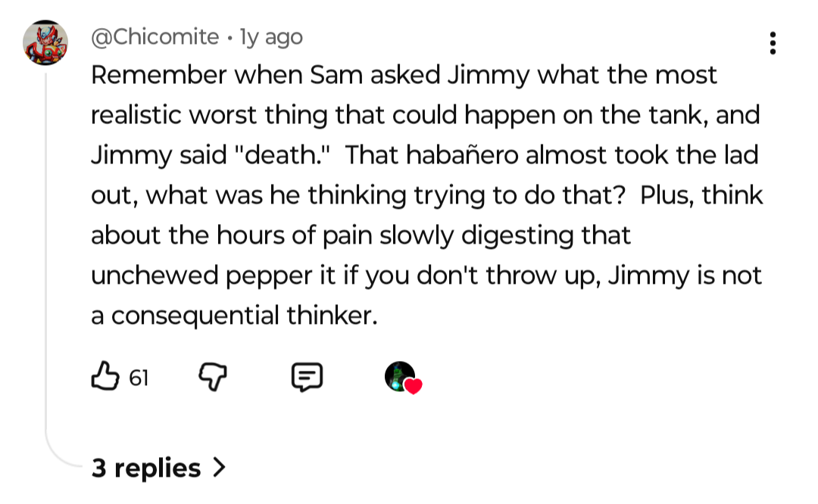Visit the @Chicomite channel username link
This screenshot has height=504, width=818.
[x=155, y=37]
